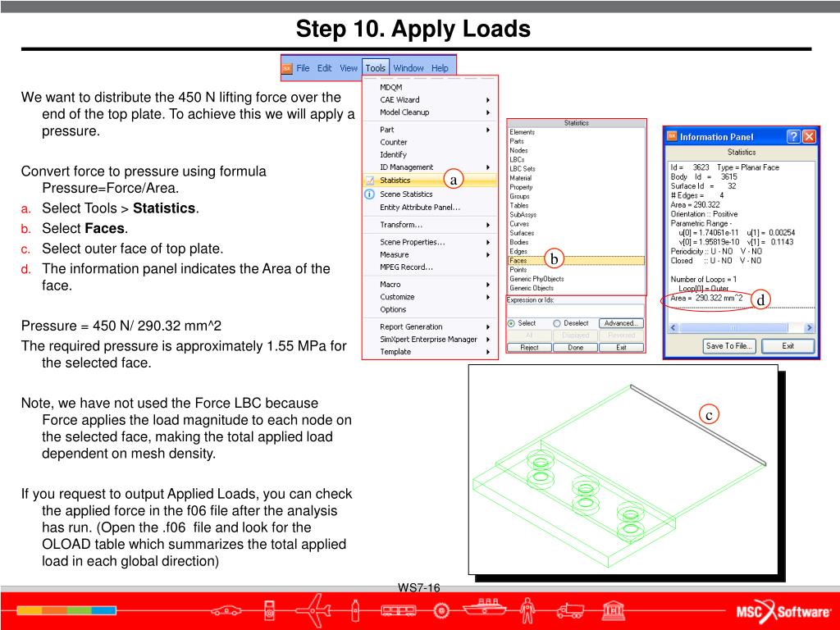840x630 pixels.
Task: Open the Window menu
Action: tap(409, 68)
